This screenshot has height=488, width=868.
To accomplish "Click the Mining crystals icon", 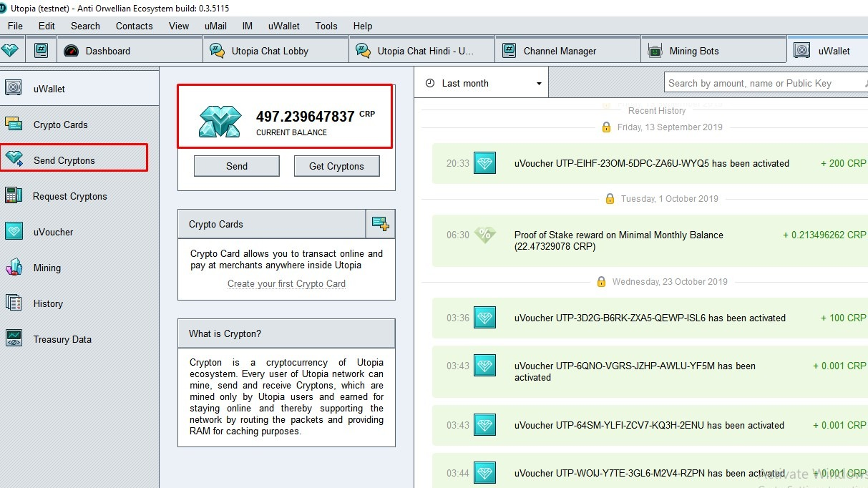I will click(x=14, y=267).
